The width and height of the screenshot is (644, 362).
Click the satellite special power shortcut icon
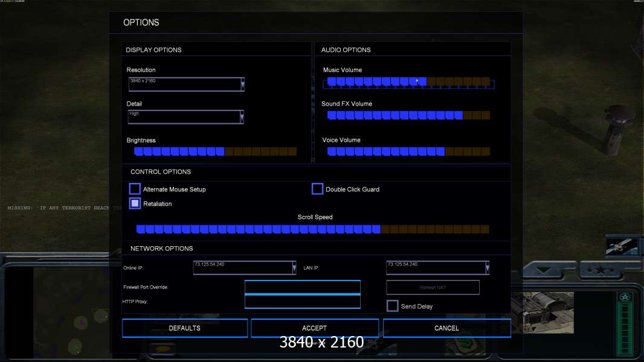(621, 247)
